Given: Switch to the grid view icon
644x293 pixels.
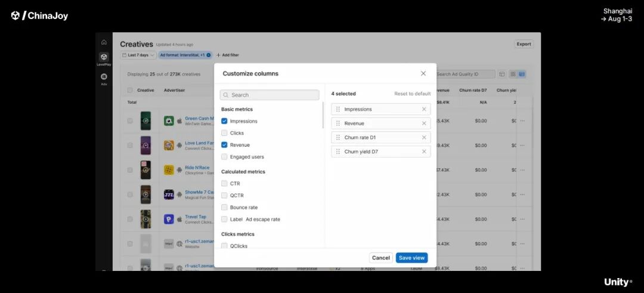Looking at the screenshot, I should tap(513, 74).
